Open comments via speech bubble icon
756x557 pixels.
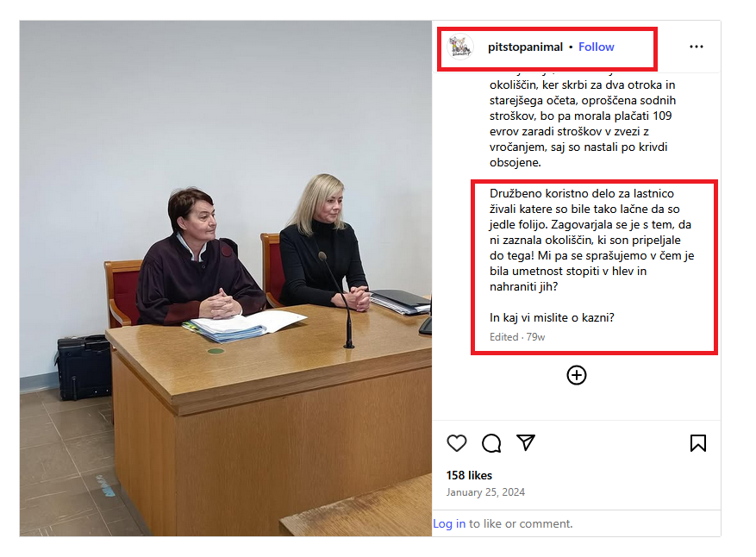[491, 442]
